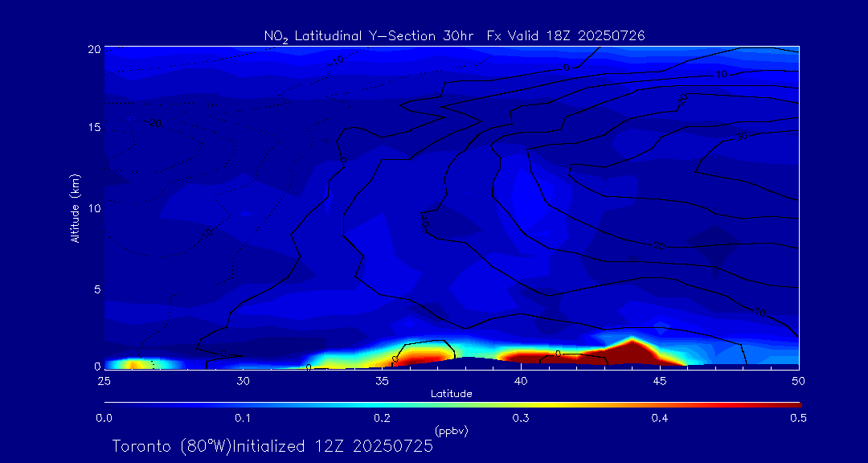Click the "(ppbv)" units label
The width and height of the screenshot is (868, 463).
[x=451, y=430]
